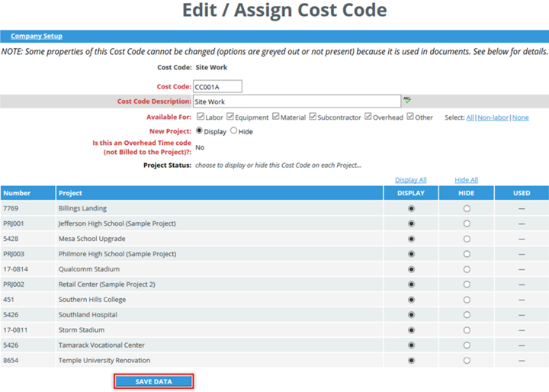Click the Mesa School Upgrade project name
549x392 pixels.
coord(92,239)
